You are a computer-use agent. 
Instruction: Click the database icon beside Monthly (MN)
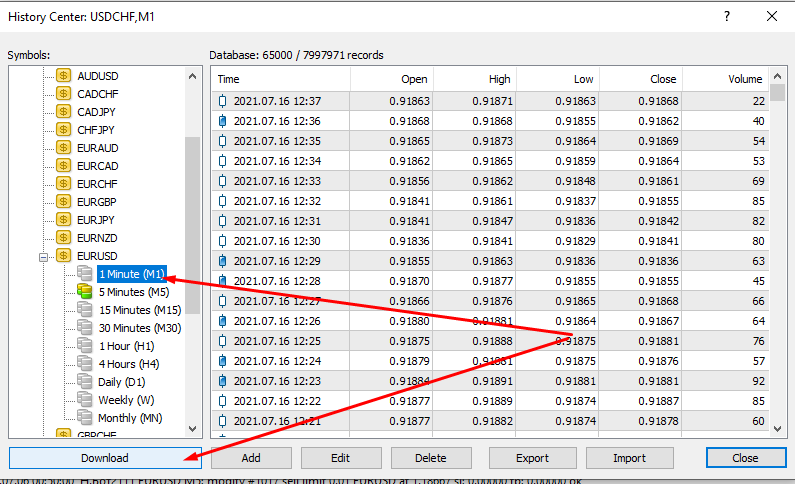85,418
